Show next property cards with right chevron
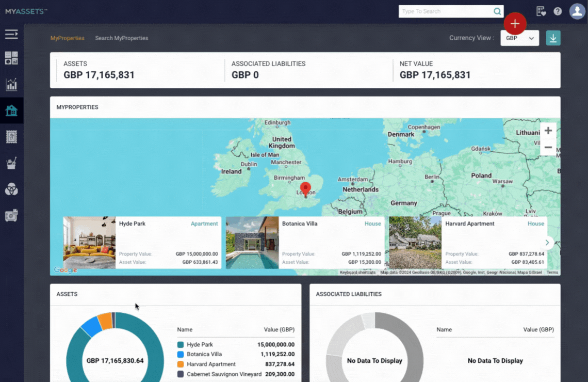This screenshot has width=588, height=382. click(x=547, y=243)
